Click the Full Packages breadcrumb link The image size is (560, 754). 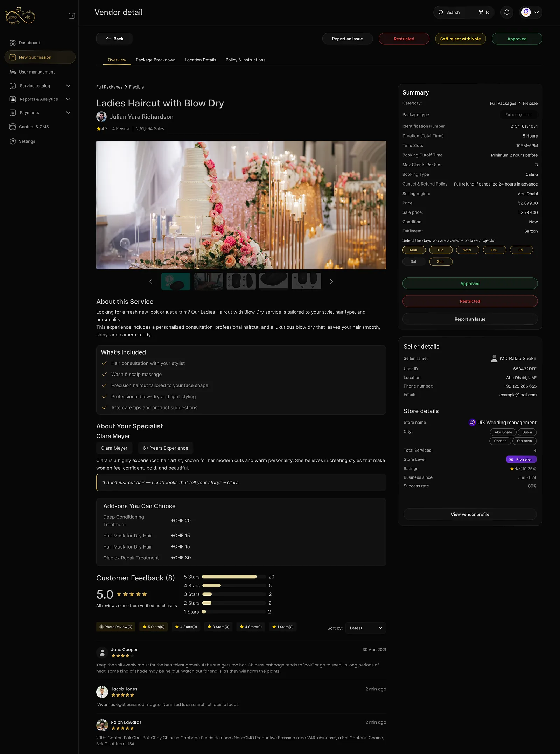pyautogui.click(x=109, y=87)
